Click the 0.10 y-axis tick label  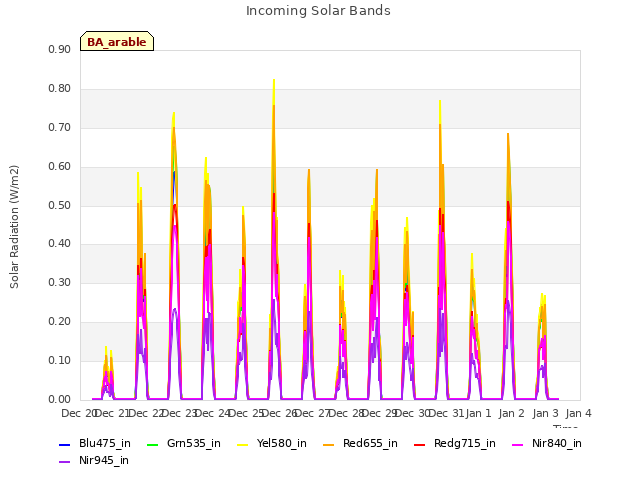tap(59, 360)
